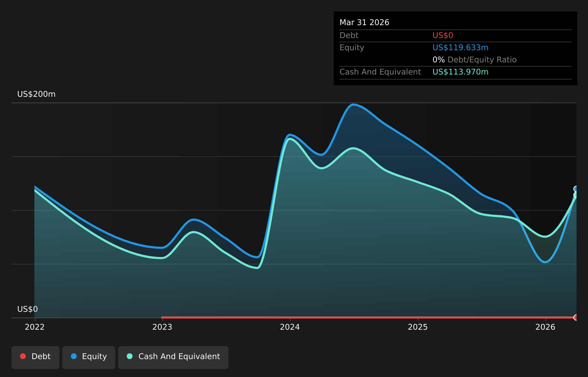
Task: Click the Mar 31 2026 tooltip date
Action: pos(364,23)
